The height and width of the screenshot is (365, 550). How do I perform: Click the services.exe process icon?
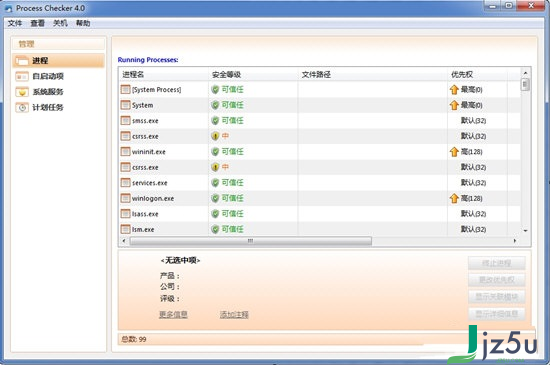125,183
